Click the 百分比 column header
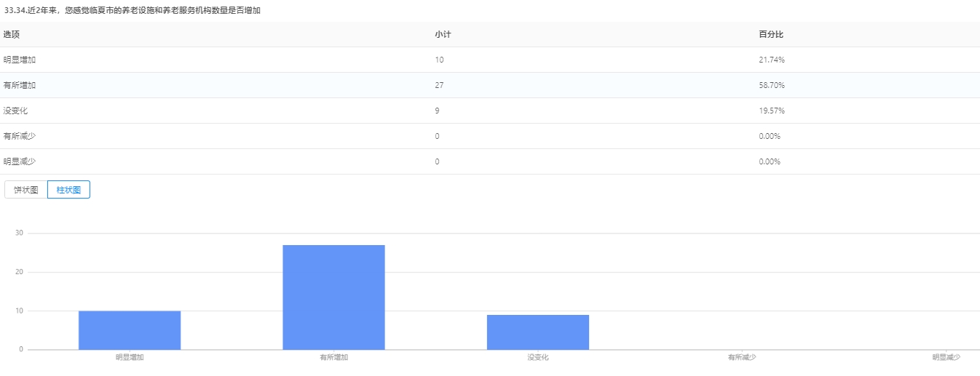Image resolution: width=980 pixels, height=376 pixels. click(x=770, y=34)
